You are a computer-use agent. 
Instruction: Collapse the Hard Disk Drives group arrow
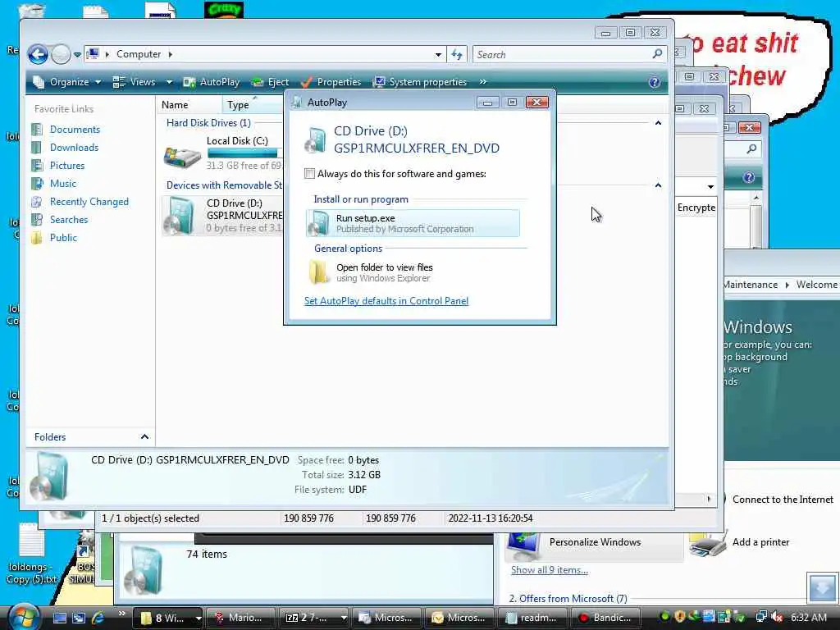[x=658, y=123]
